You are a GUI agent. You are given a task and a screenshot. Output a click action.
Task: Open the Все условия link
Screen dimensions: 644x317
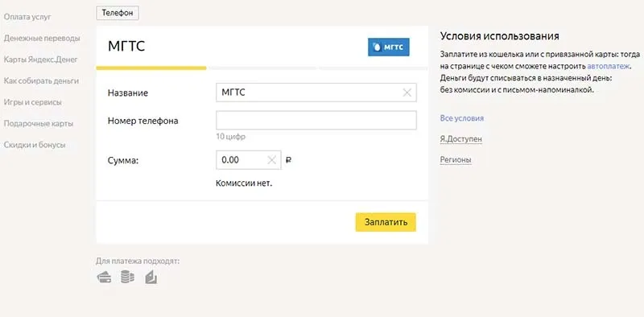pyautogui.click(x=461, y=118)
